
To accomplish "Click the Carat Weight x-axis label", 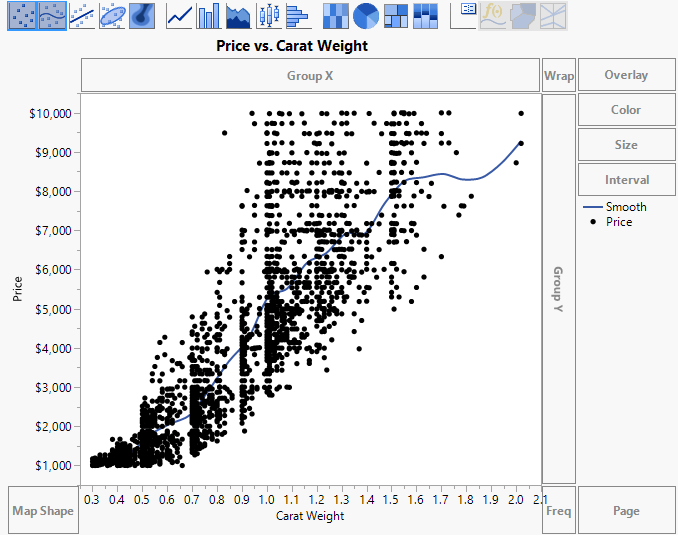I will tap(310, 516).
